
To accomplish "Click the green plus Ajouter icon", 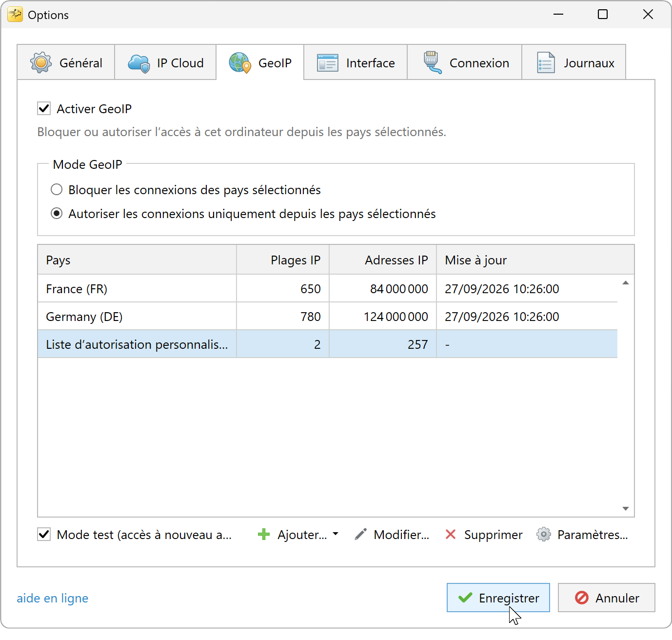I will coord(264,535).
